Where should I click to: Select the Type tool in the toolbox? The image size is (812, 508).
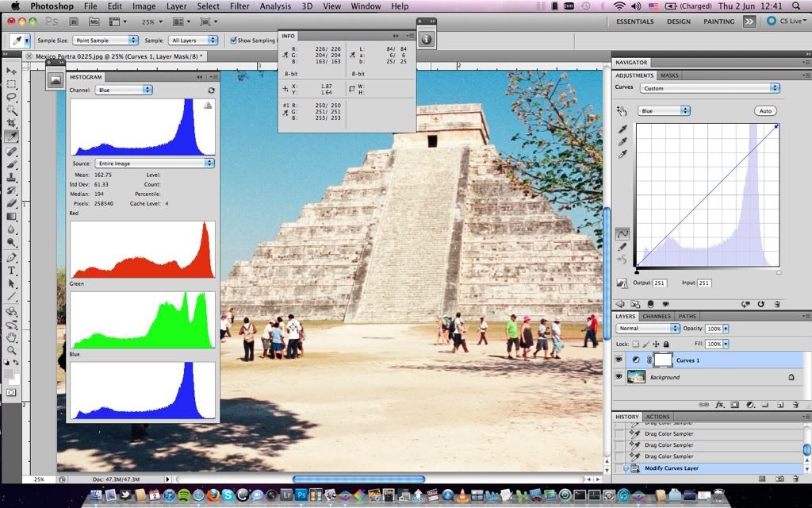12,270
